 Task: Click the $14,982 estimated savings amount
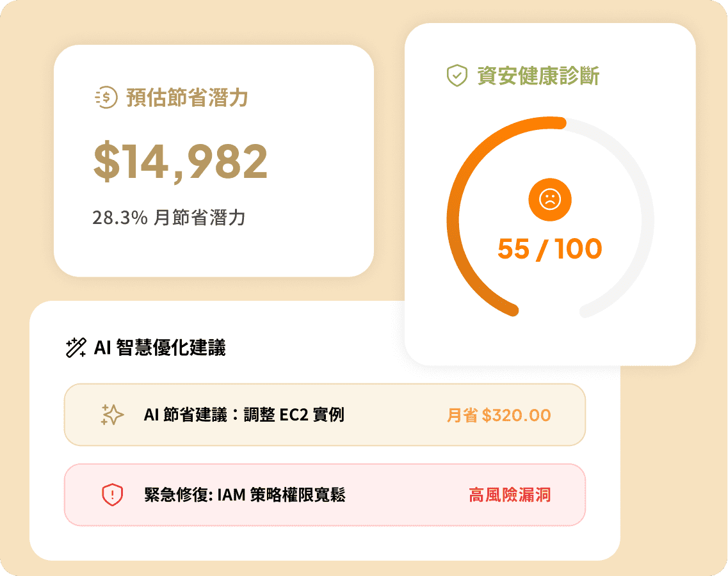click(181, 161)
